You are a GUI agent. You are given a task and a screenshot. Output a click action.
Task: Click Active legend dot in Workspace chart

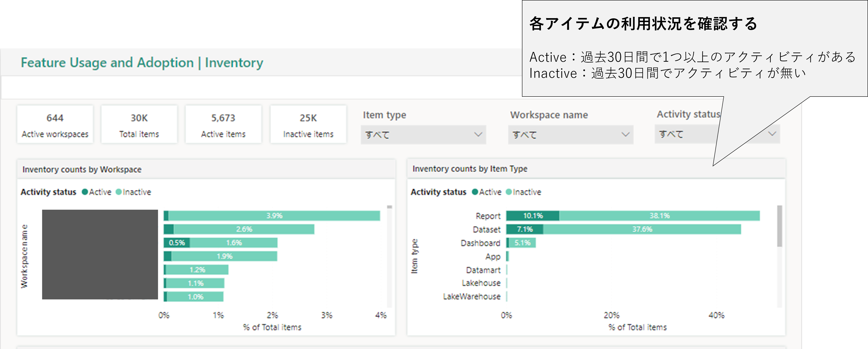85,192
